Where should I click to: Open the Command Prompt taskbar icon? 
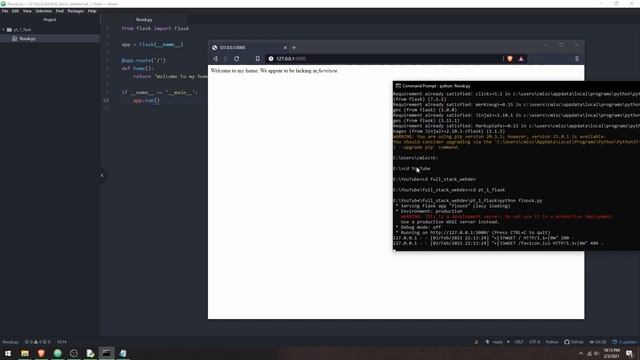point(107,353)
